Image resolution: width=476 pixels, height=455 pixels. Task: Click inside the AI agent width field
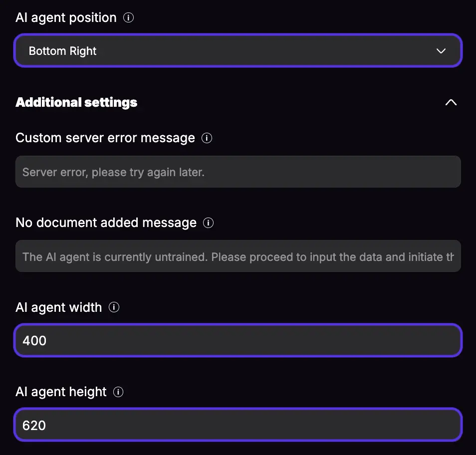(x=238, y=341)
